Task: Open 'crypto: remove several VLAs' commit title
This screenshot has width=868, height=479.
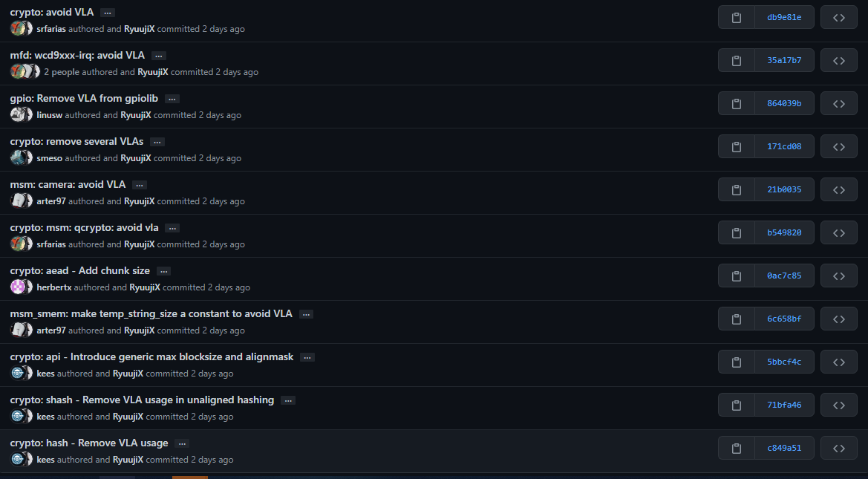Action: pyautogui.click(x=76, y=141)
